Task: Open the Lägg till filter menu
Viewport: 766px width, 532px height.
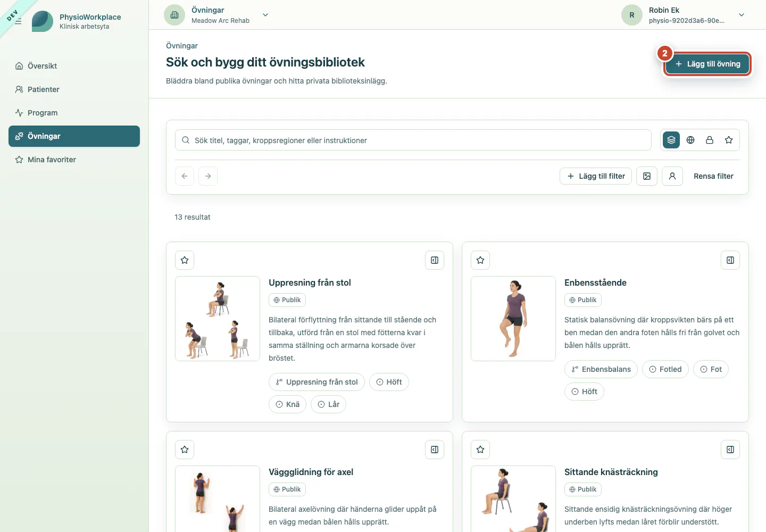Action: 596,176
